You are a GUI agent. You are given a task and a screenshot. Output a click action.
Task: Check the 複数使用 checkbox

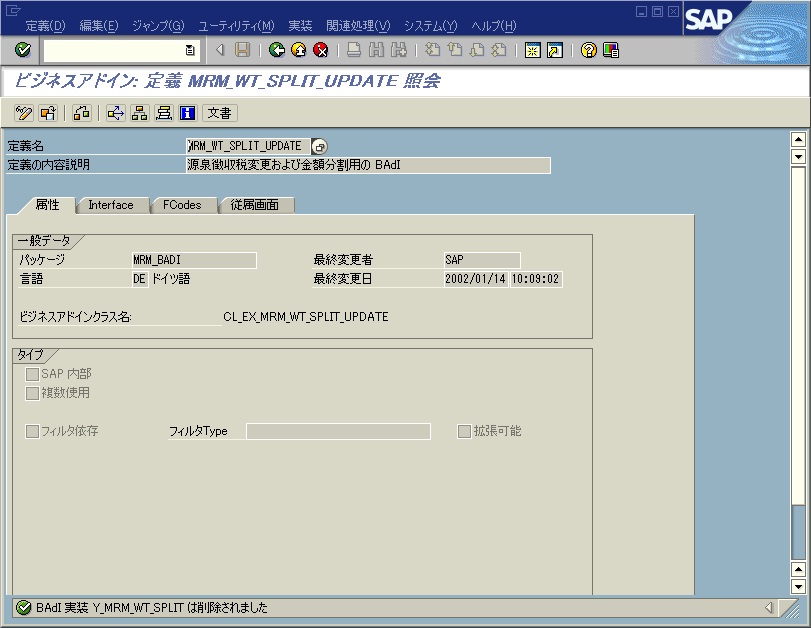pos(34,393)
